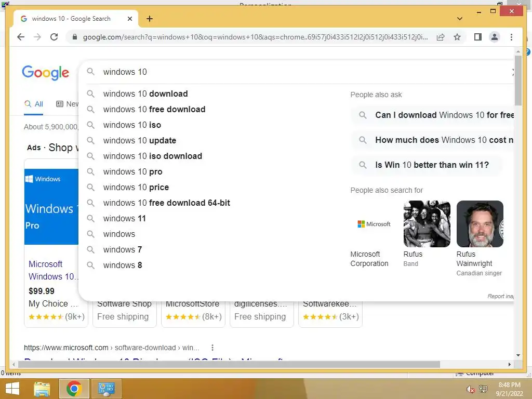Click the vertical scrollbar of the page
Viewport: 532px width, 399px height.
coord(518,81)
